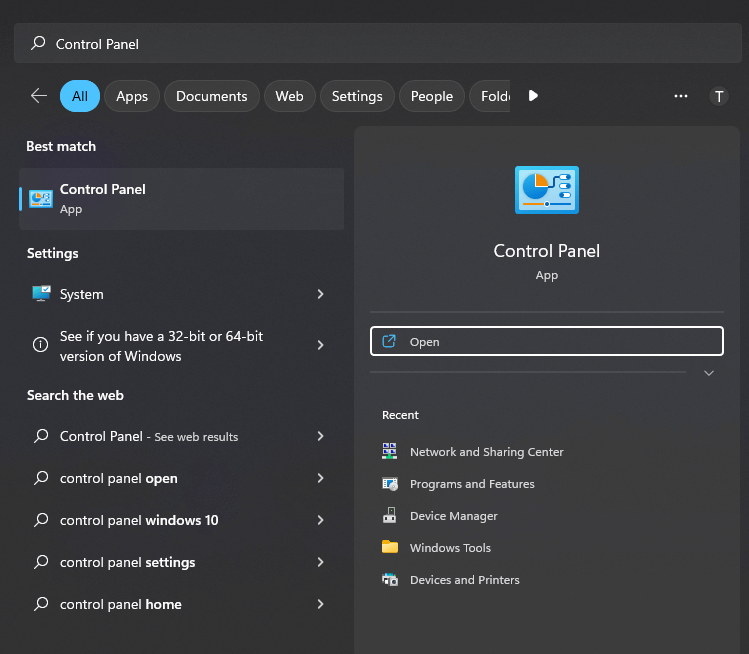The width and height of the screenshot is (749, 654).
Task: Expand the System settings result chevron
Action: (321, 294)
